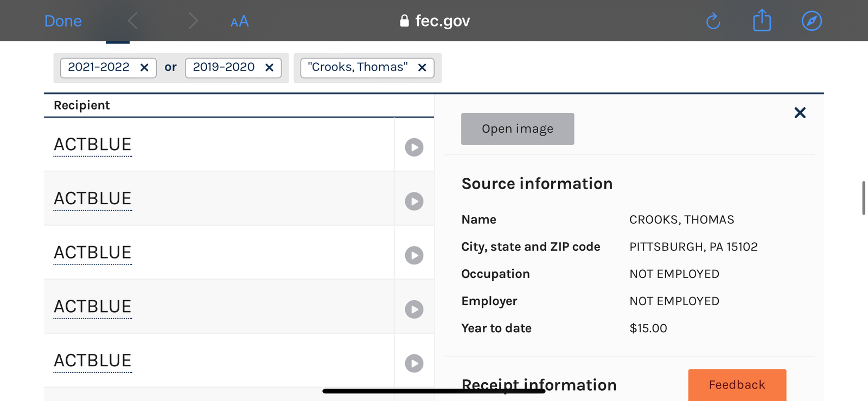This screenshot has height=401, width=868.
Task: Open the orange Feedback button
Action: click(737, 385)
